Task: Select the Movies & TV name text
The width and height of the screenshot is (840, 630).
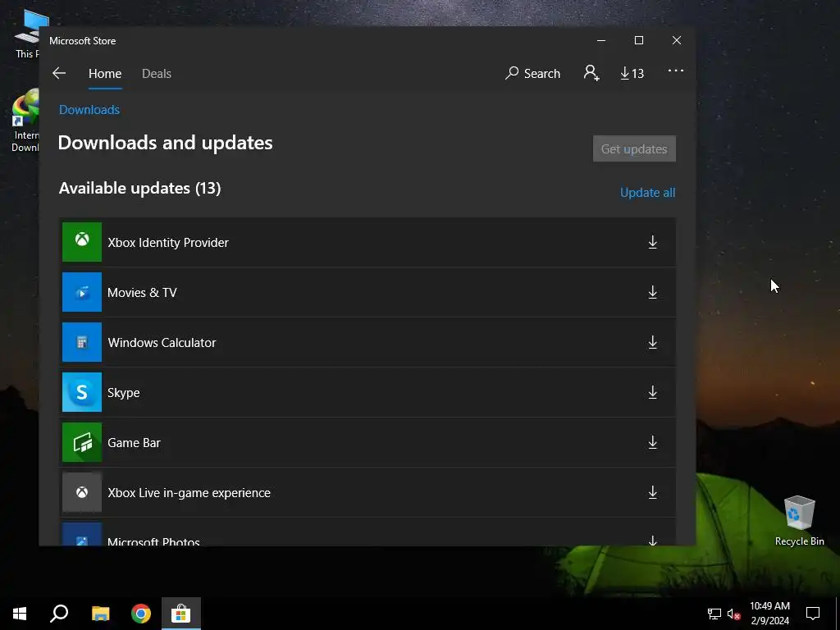Action: coord(142,293)
